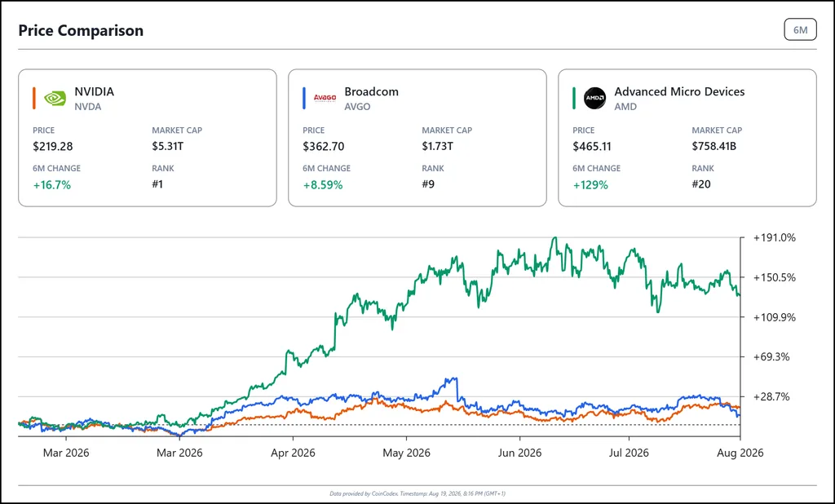The width and height of the screenshot is (835, 504).
Task: Click AMD rank #20
Action: pyautogui.click(x=701, y=184)
